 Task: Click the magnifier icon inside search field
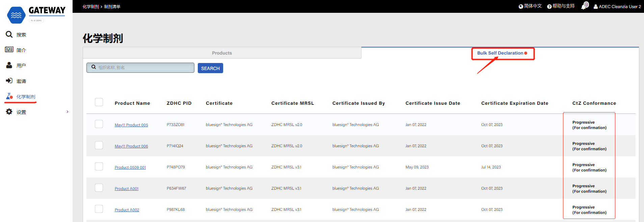coord(94,67)
